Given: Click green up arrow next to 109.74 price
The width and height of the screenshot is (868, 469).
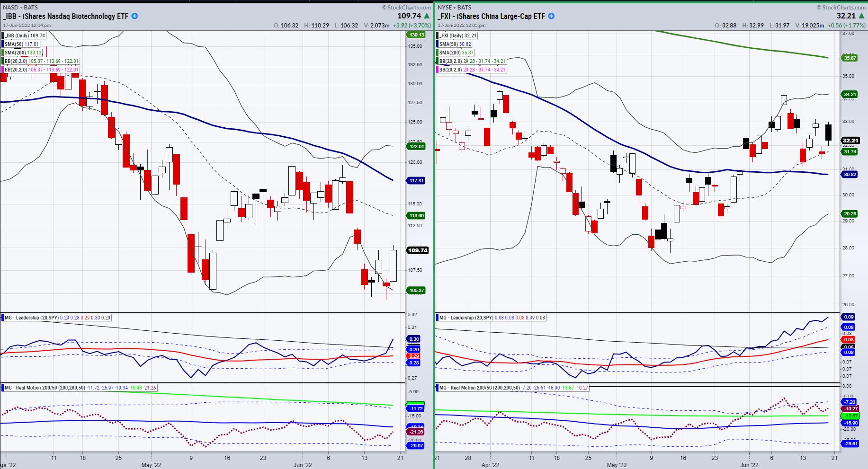Looking at the screenshot, I should click(427, 16).
